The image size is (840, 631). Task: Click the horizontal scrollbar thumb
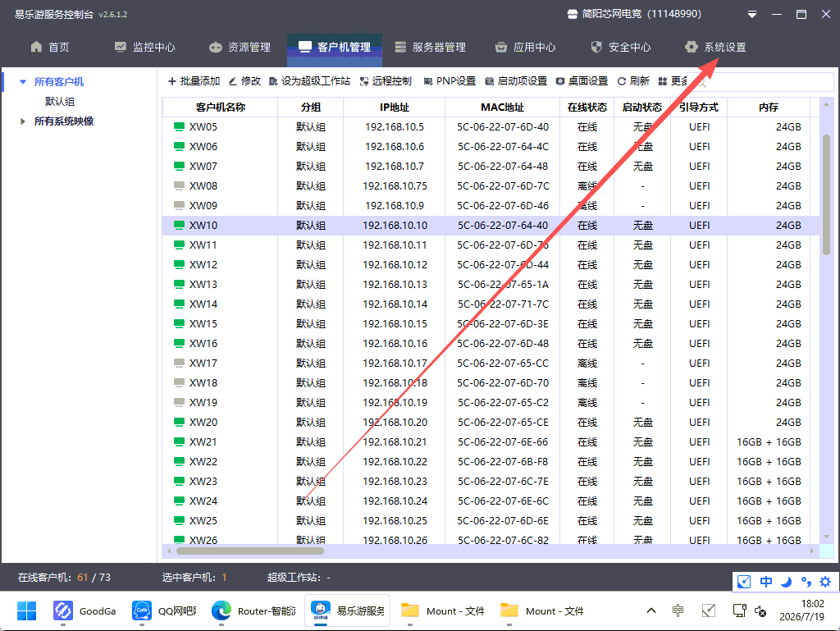(250, 551)
